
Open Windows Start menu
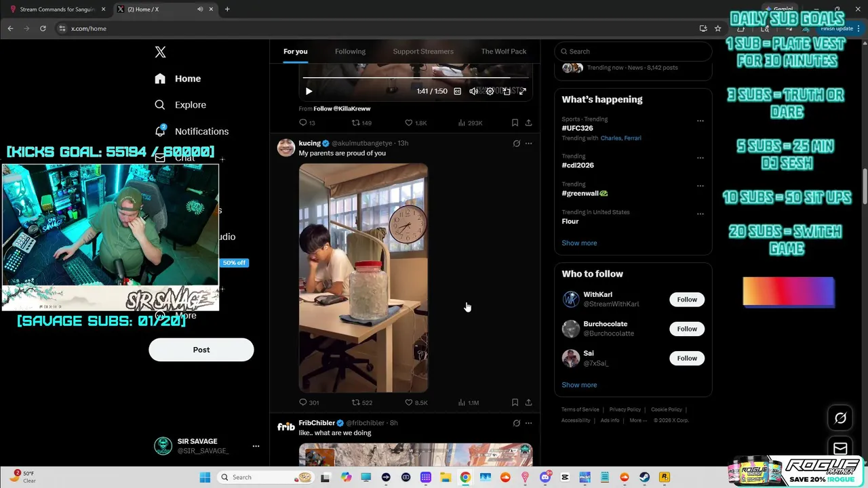coord(205,477)
